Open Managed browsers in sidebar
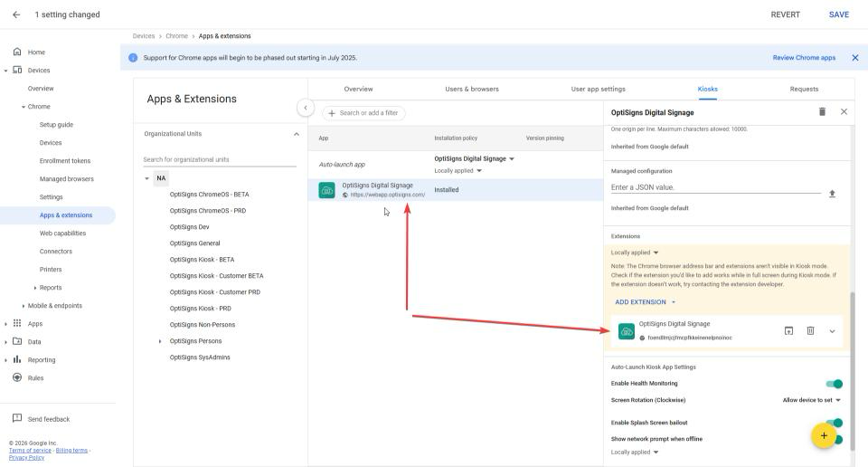Screen dimensions: 868x467 pyautogui.click(x=66, y=179)
